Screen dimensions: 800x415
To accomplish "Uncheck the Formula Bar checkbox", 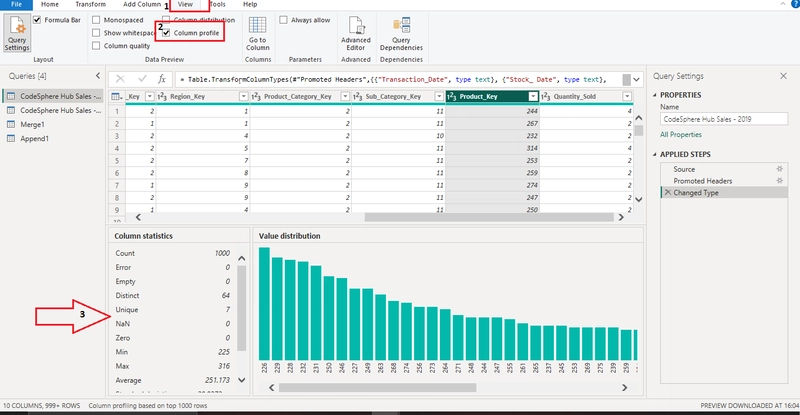I will (37, 20).
